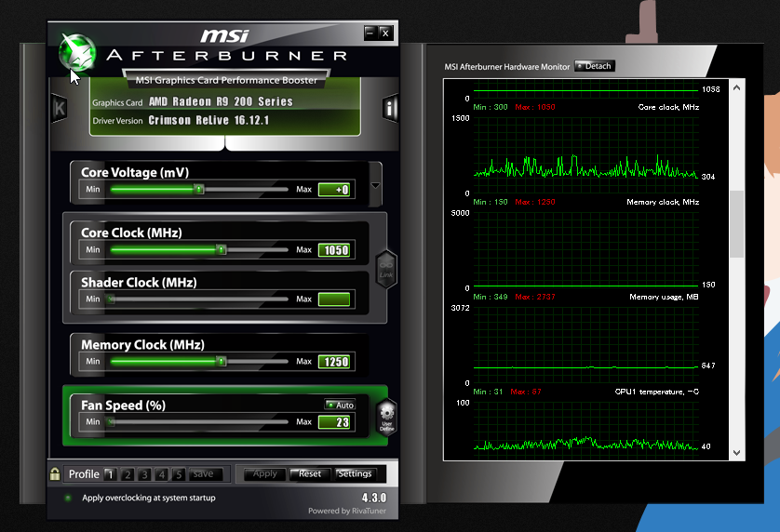Click the monitor scrollbar down arrow
Viewport: 780px width, 532px height.
pos(737,452)
